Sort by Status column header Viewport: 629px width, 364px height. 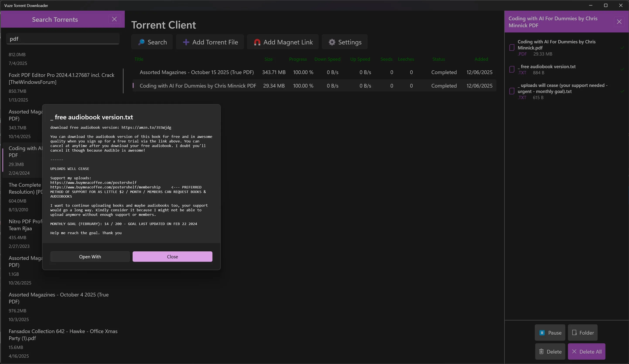(x=439, y=59)
